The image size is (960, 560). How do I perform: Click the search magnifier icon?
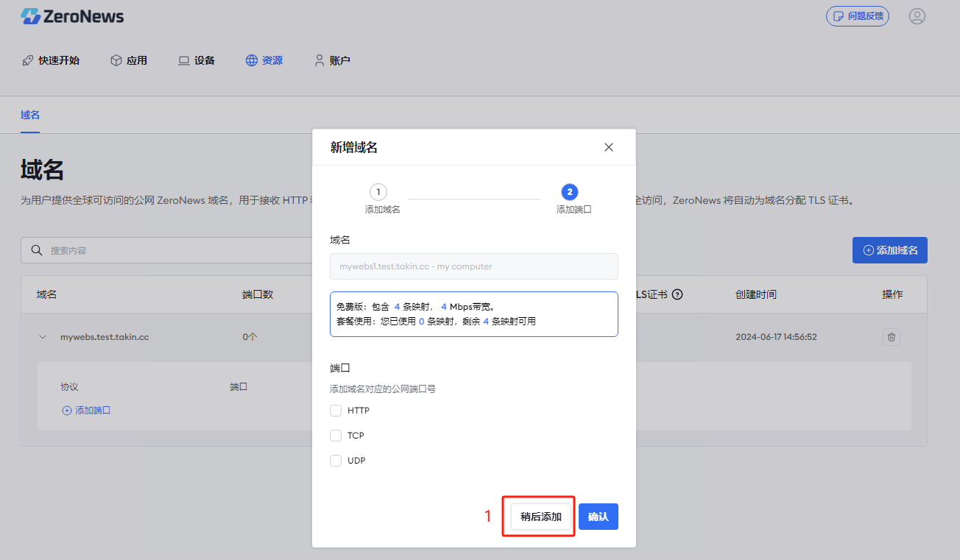[36, 250]
